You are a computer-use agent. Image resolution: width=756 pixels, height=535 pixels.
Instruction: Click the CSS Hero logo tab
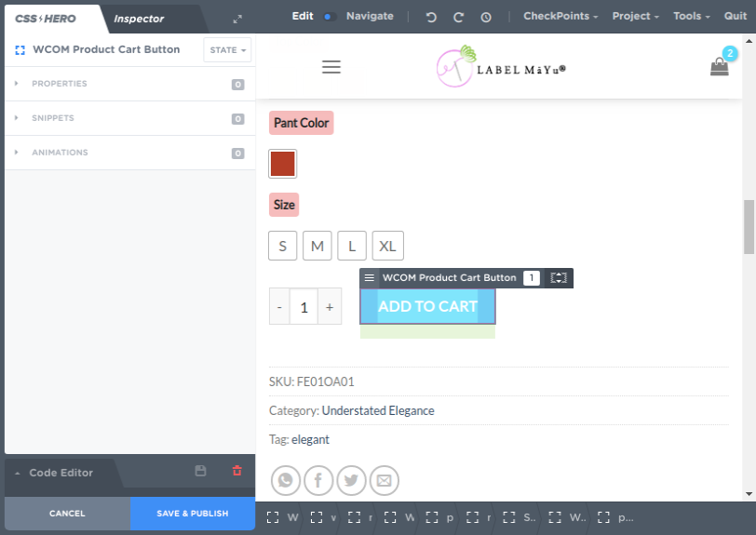coord(46,19)
